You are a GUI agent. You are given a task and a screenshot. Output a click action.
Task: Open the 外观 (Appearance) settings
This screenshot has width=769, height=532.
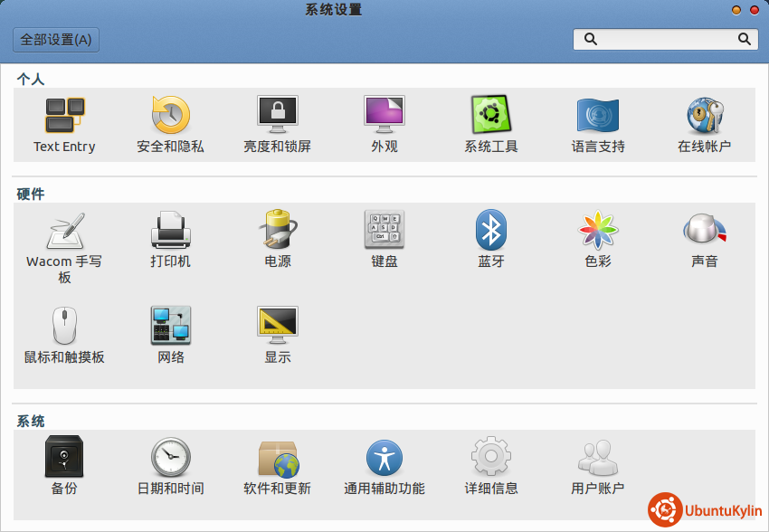384,117
